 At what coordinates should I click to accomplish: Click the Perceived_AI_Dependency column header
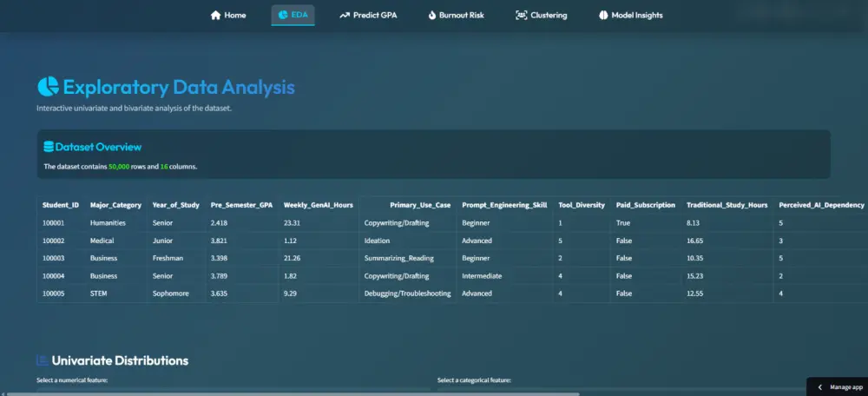pyautogui.click(x=821, y=205)
